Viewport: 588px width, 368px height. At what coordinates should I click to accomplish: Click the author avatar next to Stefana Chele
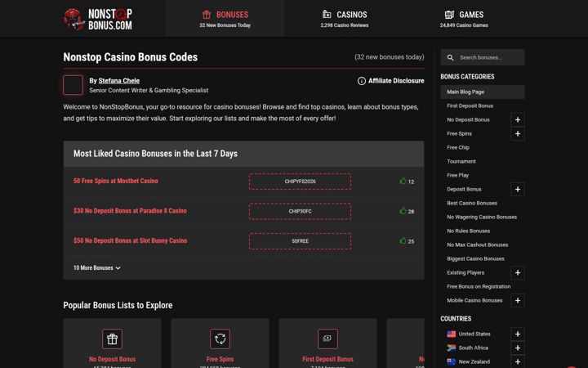click(73, 85)
